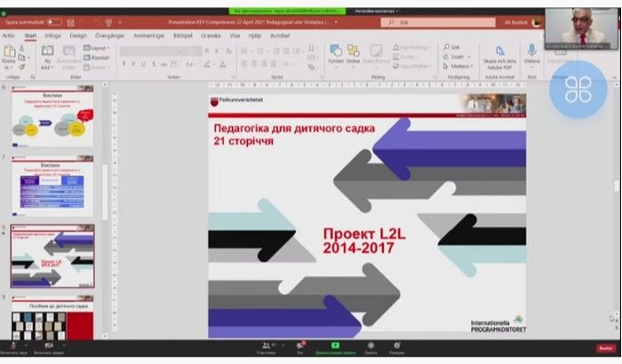Open the Infoga ribbon tab

[x=52, y=36]
